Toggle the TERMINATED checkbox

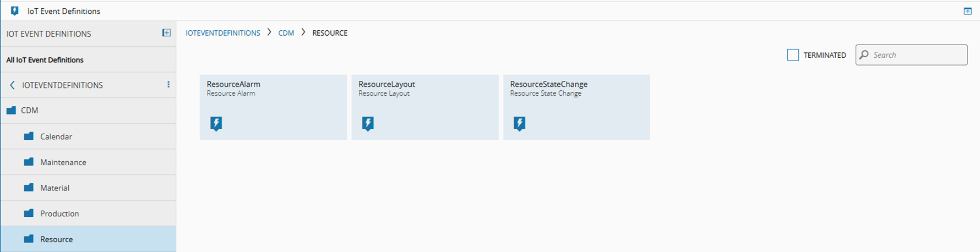click(793, 55)
